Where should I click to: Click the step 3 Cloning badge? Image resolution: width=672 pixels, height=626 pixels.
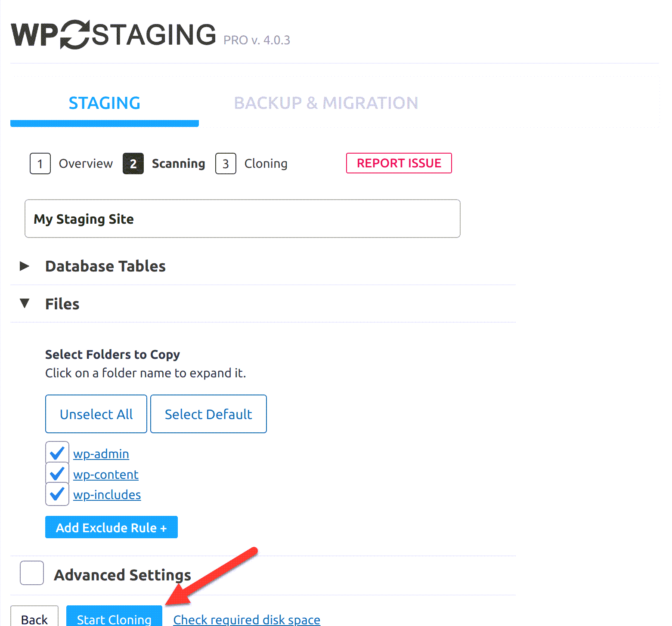226,163
